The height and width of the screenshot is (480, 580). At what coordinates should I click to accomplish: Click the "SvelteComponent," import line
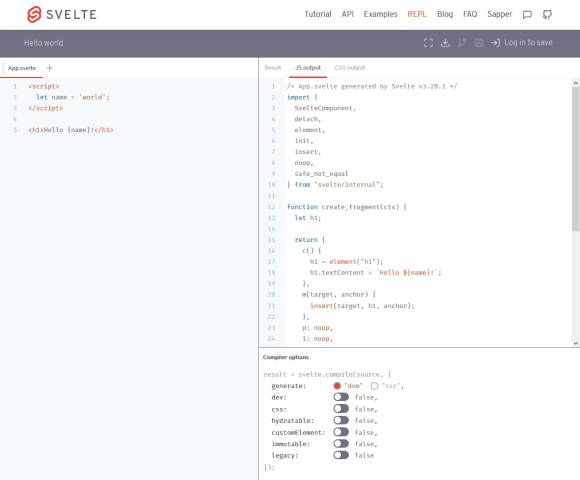coord(325,108)
